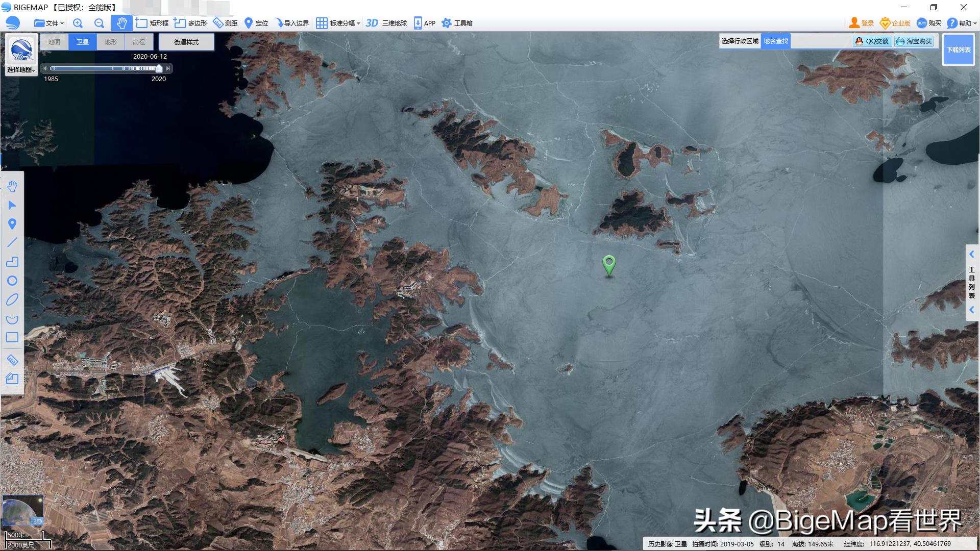Open the 定位 positioning tool
This screenshot has height=551, width=980.
pyautogui.click(x=256, y=23)
